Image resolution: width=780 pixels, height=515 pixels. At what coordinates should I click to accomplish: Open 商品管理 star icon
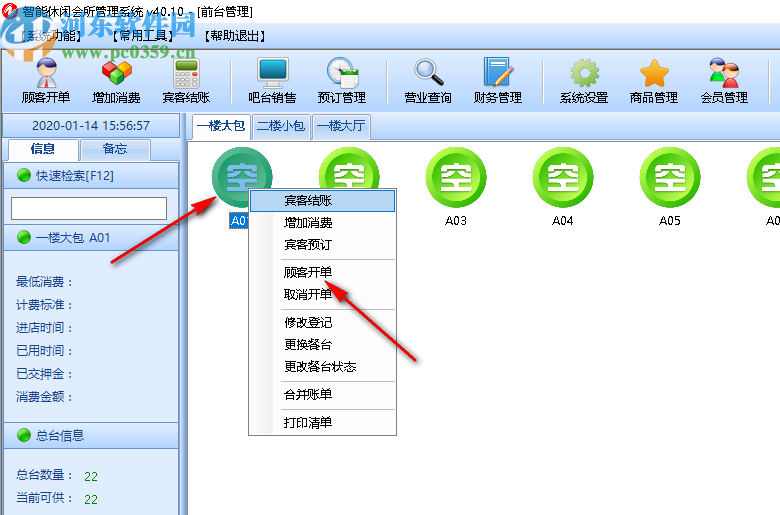[654, 81]
